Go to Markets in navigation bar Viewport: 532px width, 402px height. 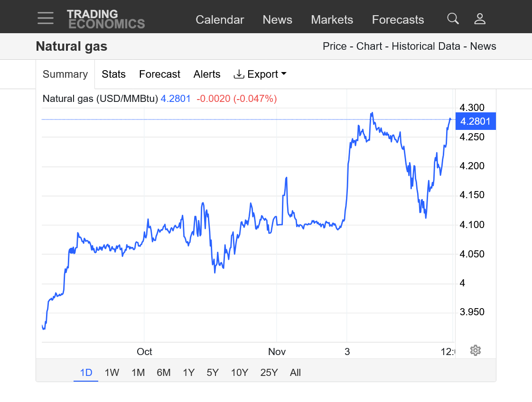(x=332, y=20)
